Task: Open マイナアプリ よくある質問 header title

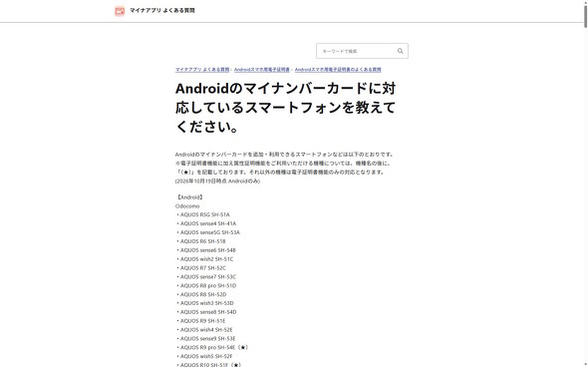Action: point(162,11)
